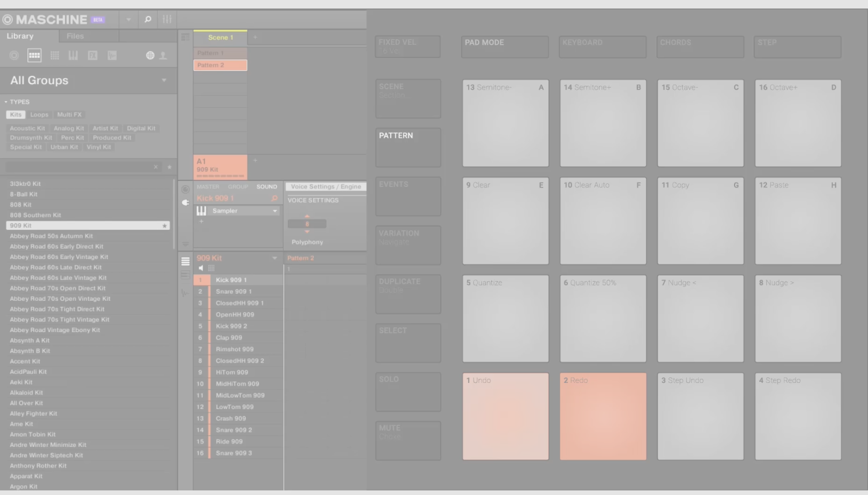Show the channel properties knob icon
This screenshot has height=495, width=868.
point(185,190)
